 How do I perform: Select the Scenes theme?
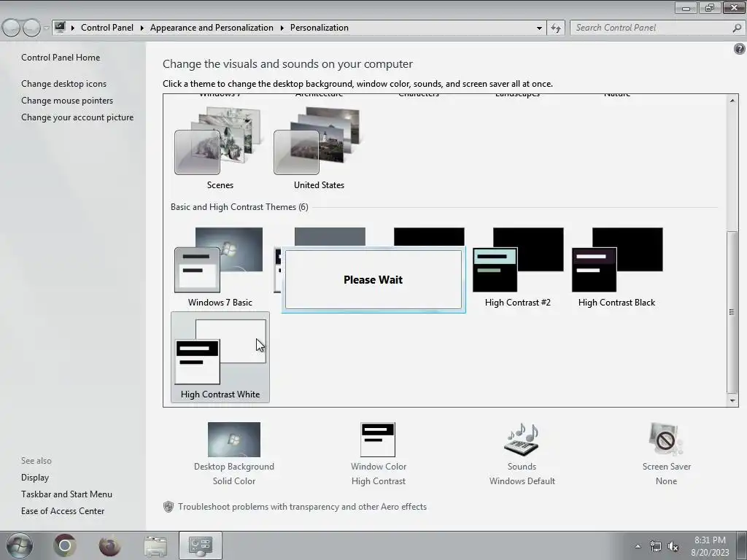(x=220, y=148)
